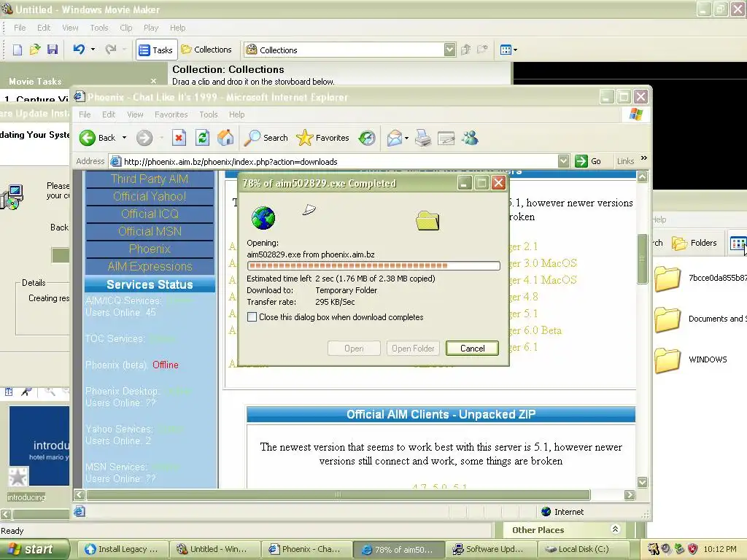Click the Go button beside the address bar
This screenshot has width=747, height=560.
pos(589,161)
